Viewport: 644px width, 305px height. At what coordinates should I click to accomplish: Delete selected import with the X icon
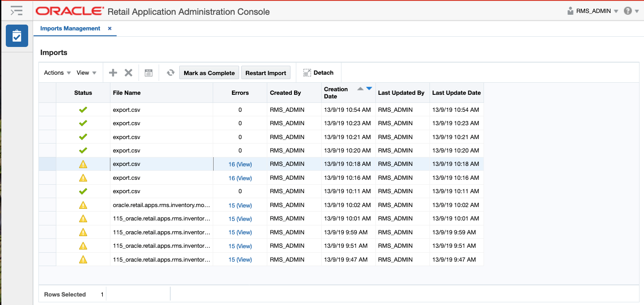point(127,72)
